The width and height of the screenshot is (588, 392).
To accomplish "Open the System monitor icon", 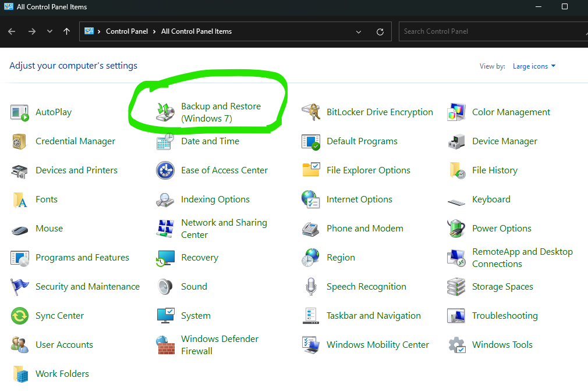I will coord(165,316).
